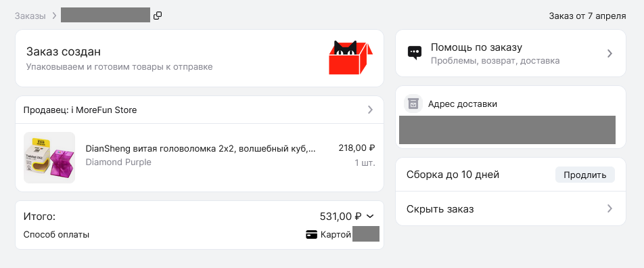Viewport: 644px width, 268px height.
Task: Click the Продавец: i MoreFun Store label
Action: coord(80,110)
